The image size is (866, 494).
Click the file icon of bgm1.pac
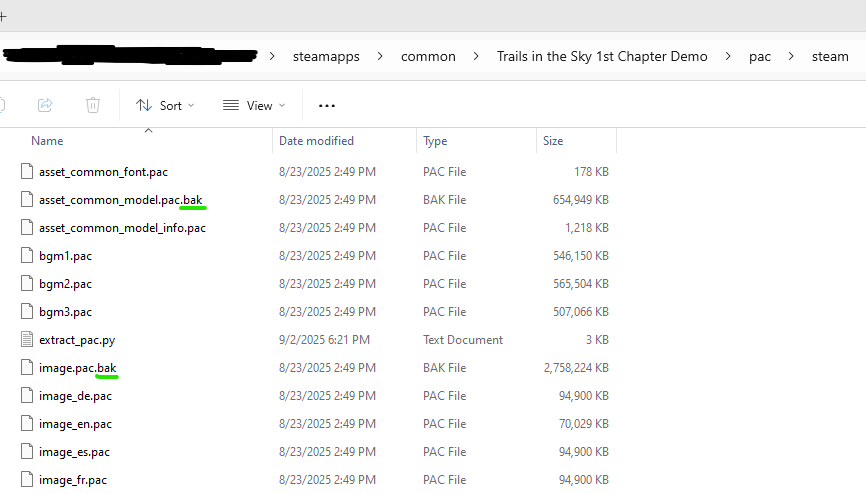click(27, 255)
